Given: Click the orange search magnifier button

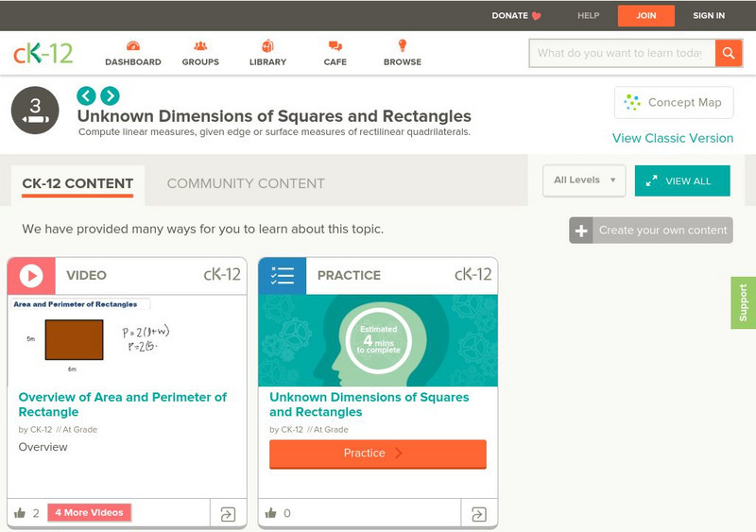Looking at the screenshot, I should tap(729, 53).
